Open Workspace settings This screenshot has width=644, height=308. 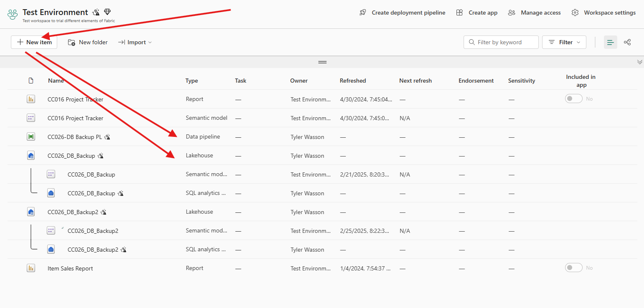point(603,13)
